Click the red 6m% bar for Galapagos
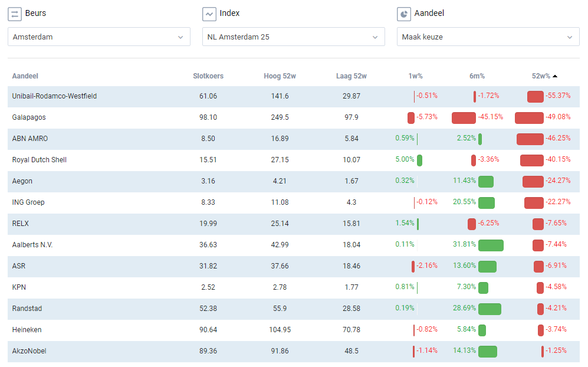588x367 pixels. tap(464, 118)
